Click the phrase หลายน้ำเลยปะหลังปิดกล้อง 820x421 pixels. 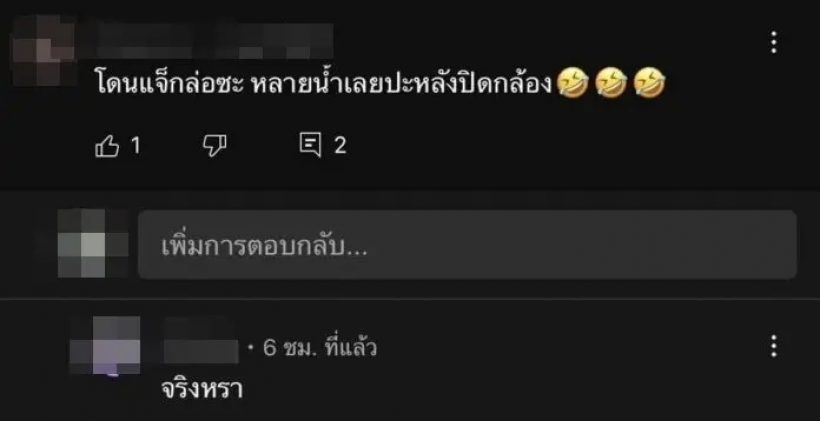coord(402,84)
